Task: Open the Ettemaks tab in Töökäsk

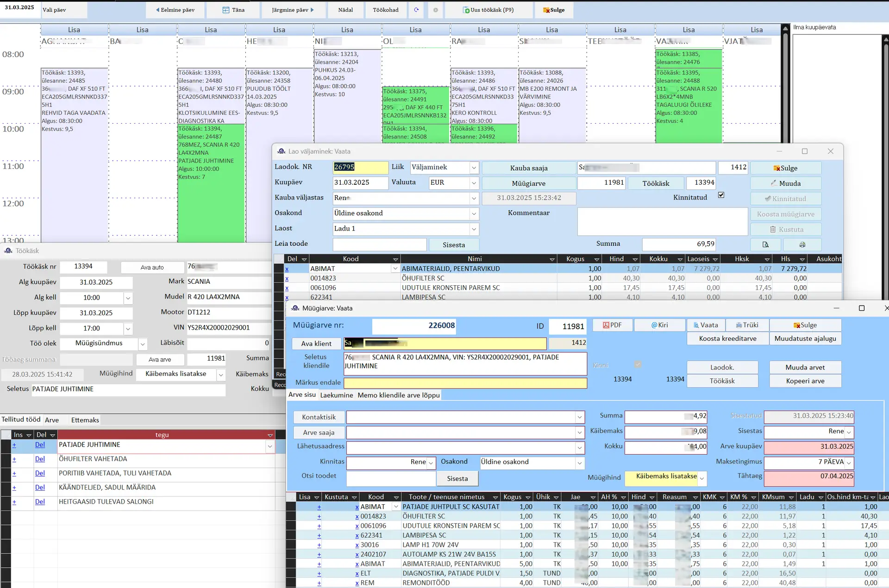Action: [85, 420]
